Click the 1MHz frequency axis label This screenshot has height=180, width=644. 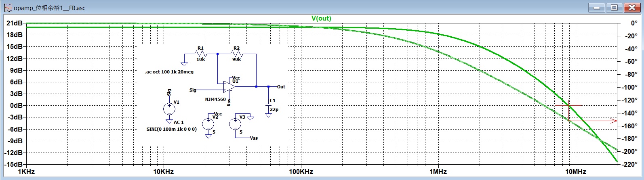[x=438, y=172]
